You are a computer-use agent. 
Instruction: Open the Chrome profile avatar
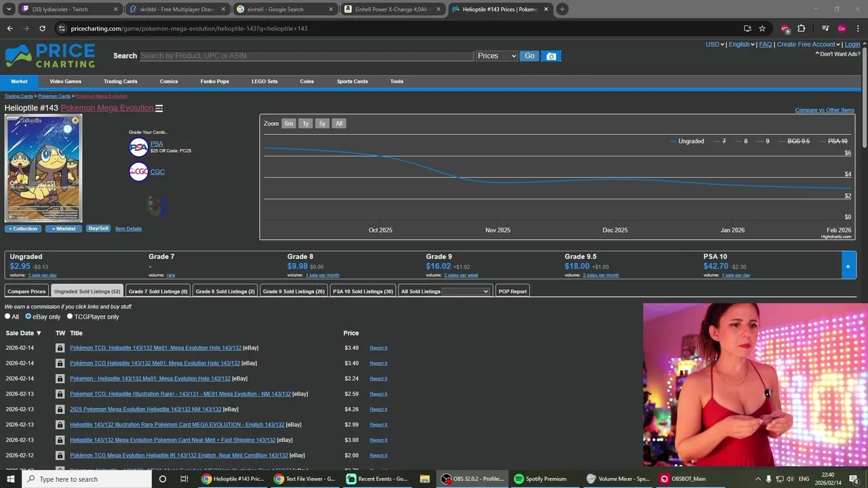point(842,28)
